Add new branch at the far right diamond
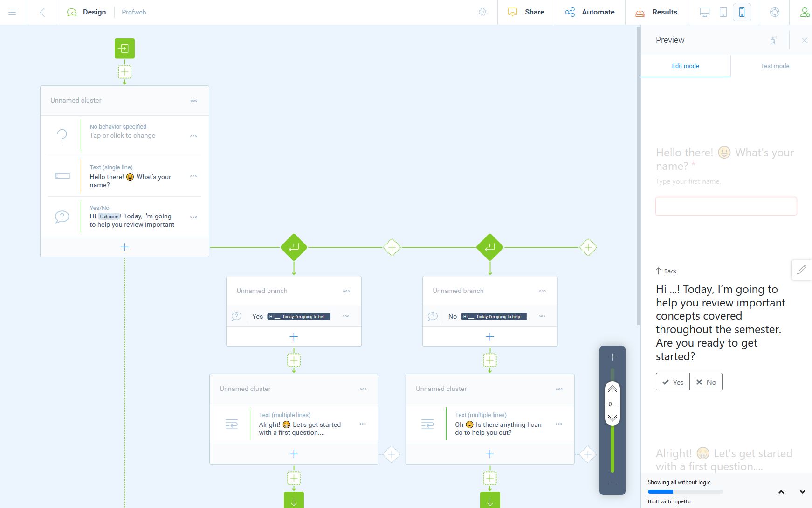Screen dimensions: 812x508 pos(588,247)
